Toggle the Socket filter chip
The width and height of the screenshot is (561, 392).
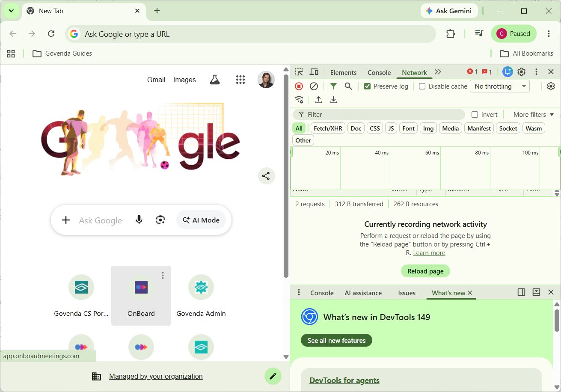tap(508, 128)
